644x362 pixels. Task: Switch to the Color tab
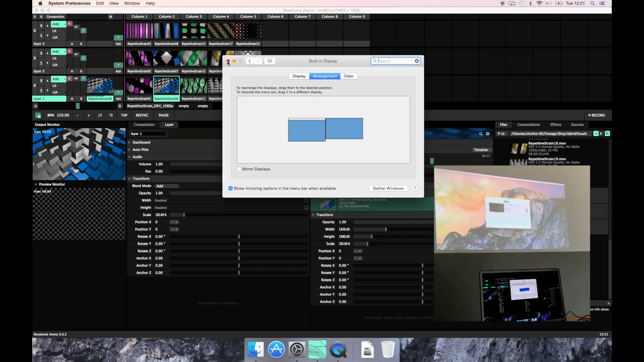coord(348,76)
